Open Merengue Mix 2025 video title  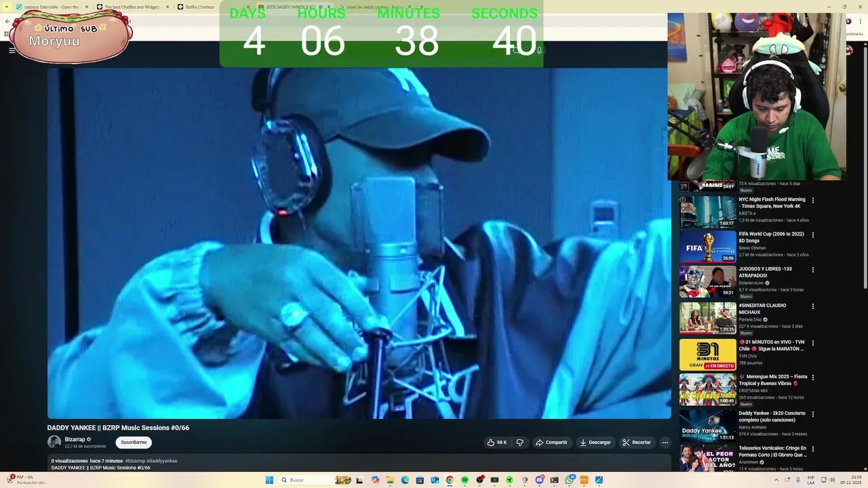[773, 380]
